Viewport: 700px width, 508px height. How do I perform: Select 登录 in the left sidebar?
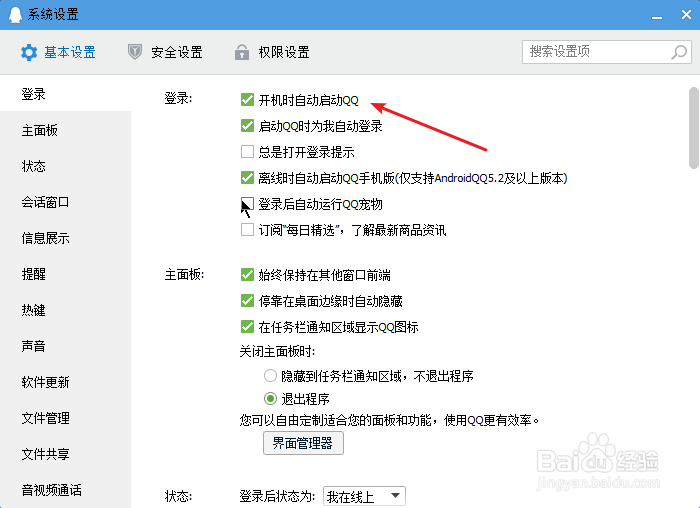65,94
